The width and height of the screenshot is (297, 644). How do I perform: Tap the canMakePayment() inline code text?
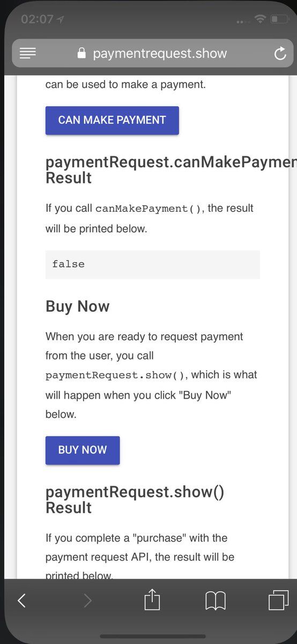[150, 209]
